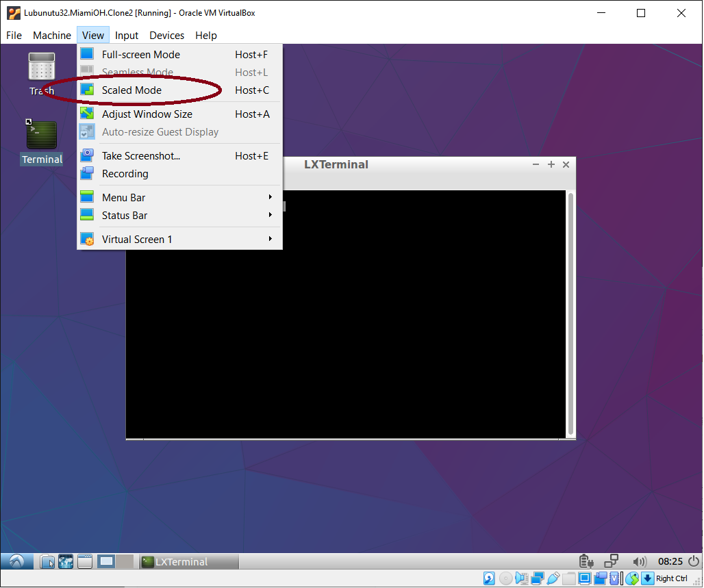Close the open View menu from the menu bar
This screenshot has height=588, width=704.
point(93,36)
